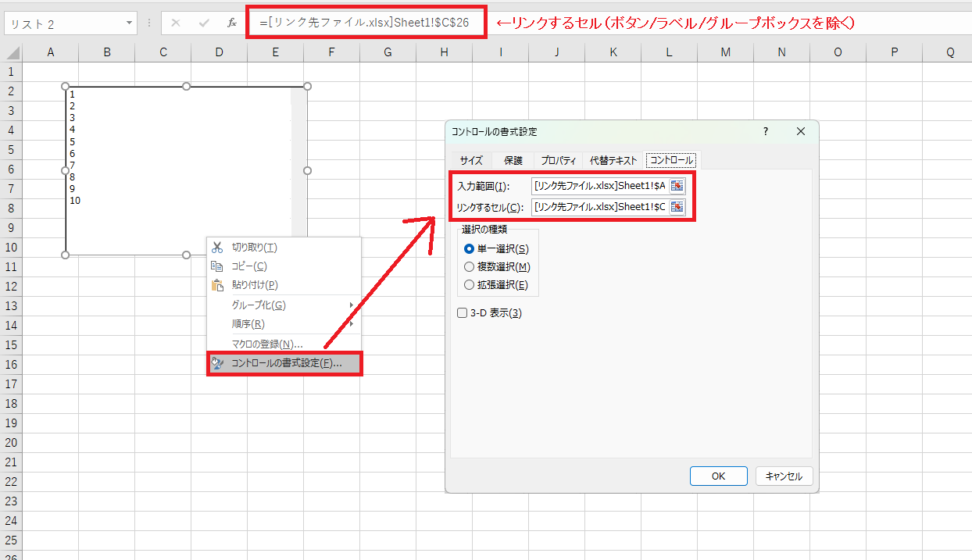Switch to the プロパティ tab

[557, 160]
